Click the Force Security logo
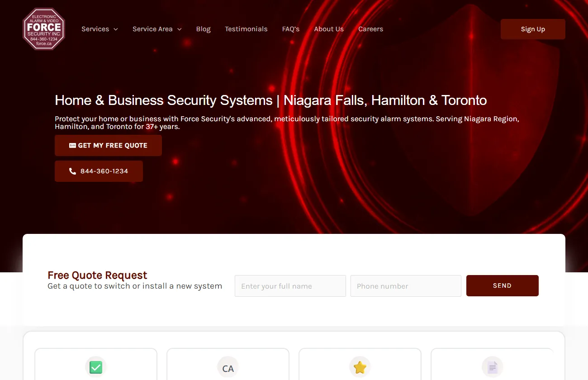Screen dimensions: 588x380 (x=44, y=29)
